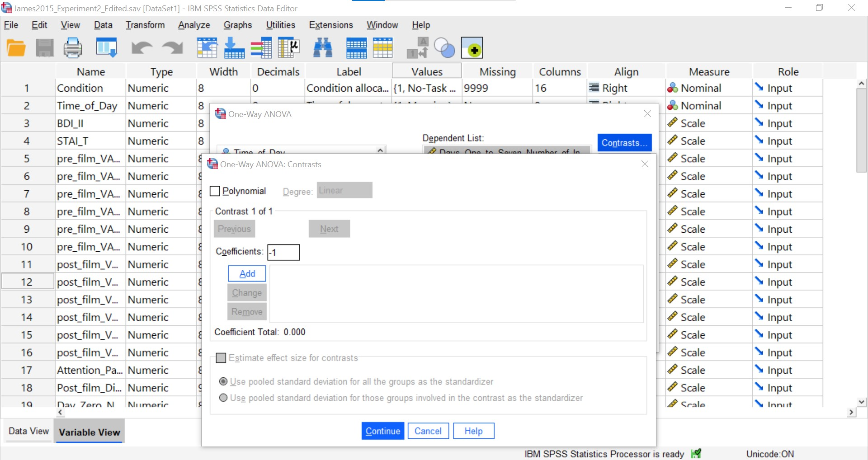The image size is (868, 460).
Task: Recall recently used dialogs icon
Action: click(x=107, y=48)
